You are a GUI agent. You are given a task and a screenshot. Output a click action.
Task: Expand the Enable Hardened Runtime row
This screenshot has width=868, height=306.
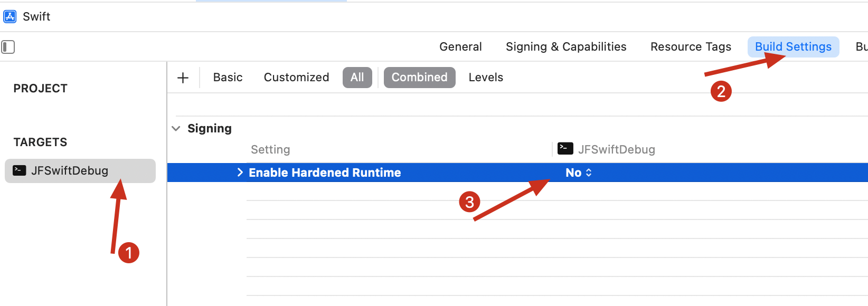pos(240,173)
